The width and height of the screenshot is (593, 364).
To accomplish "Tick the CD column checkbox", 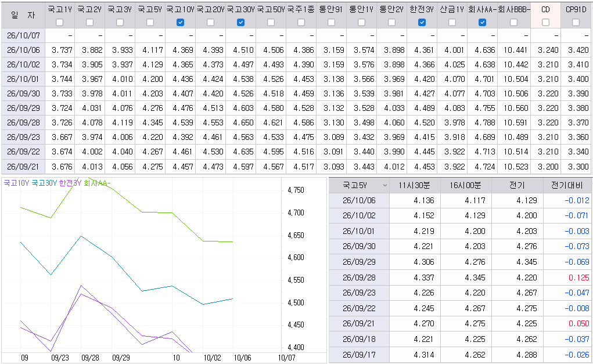I will pyautogui.click(x=546, y=23).
